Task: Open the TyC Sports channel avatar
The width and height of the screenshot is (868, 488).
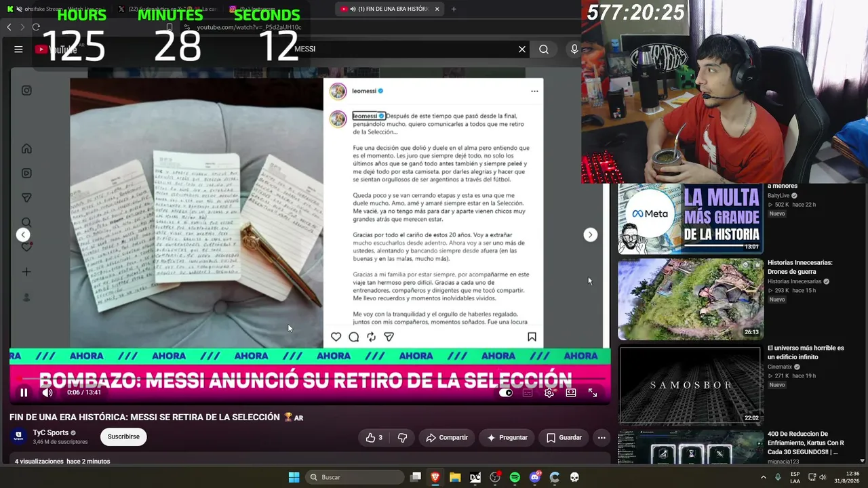Action: click(x=18, y=436)
